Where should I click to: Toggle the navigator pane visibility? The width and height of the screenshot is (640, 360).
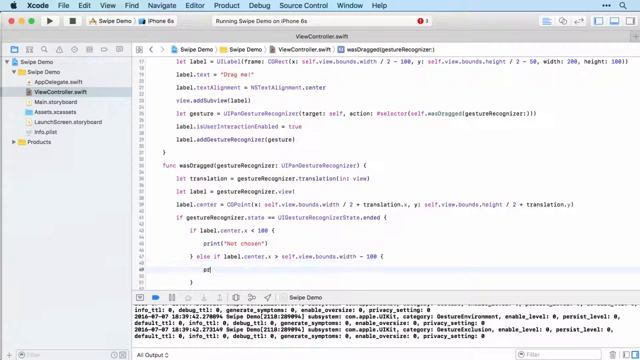click(598, 21)
